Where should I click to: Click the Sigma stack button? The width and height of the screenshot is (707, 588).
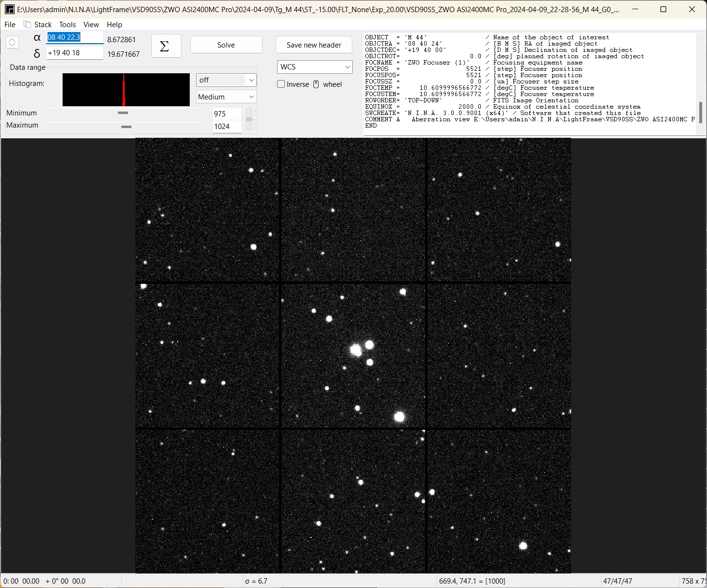coord(166,46)
